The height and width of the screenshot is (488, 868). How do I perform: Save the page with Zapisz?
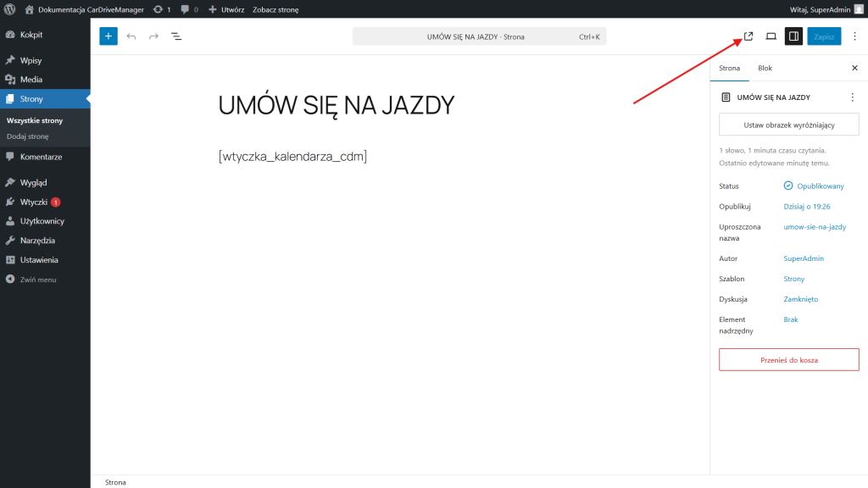823,36
